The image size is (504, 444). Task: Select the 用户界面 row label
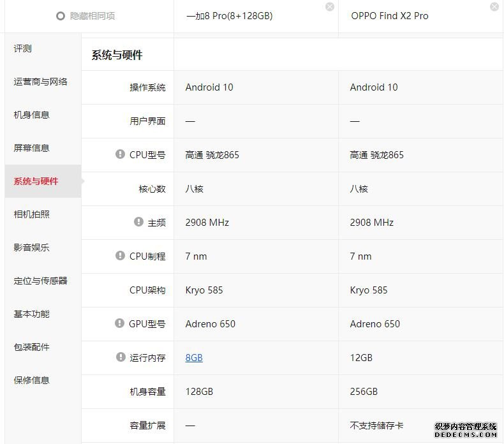pyautogui.click(x=147, y=121)
